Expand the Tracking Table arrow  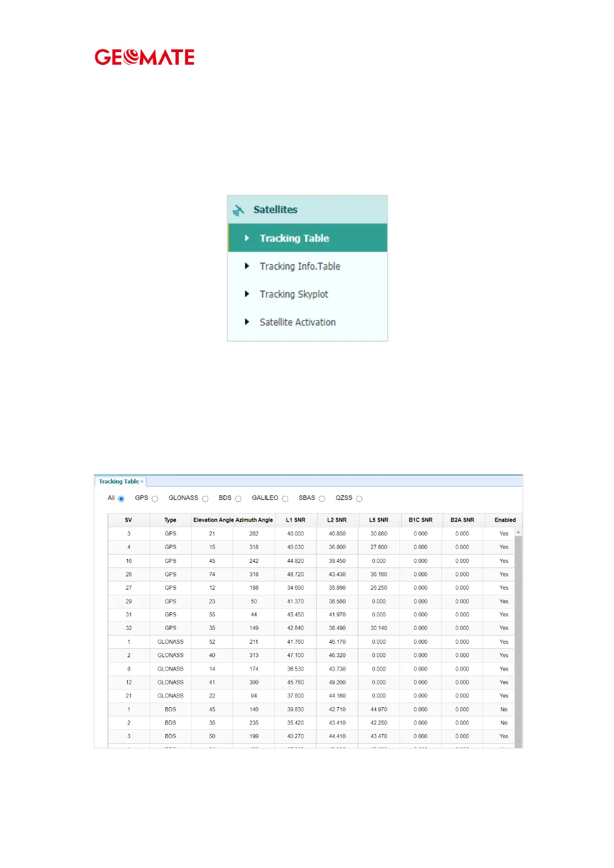point(247,238)
